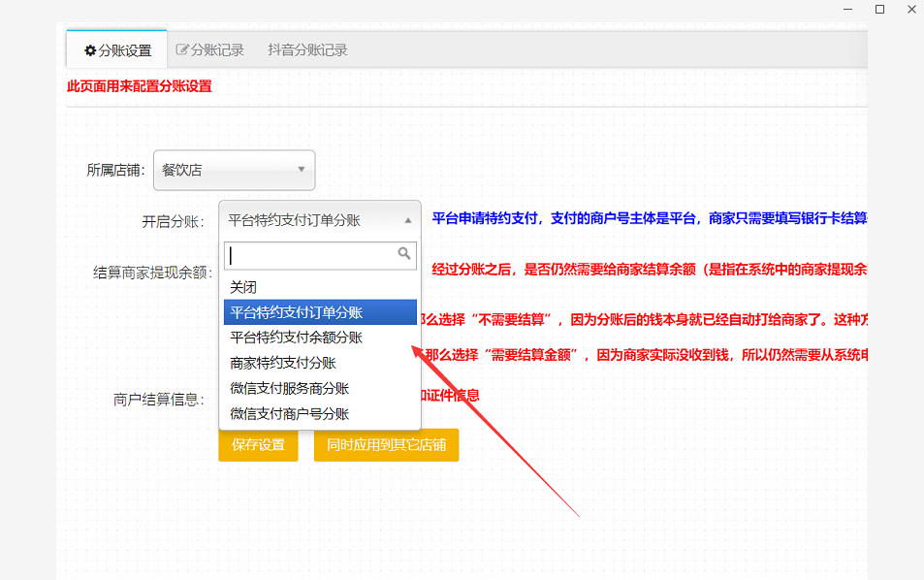Click the magnifier icon in dropdown search
This screenshot has height=580, width=924.
click(404, 254)
